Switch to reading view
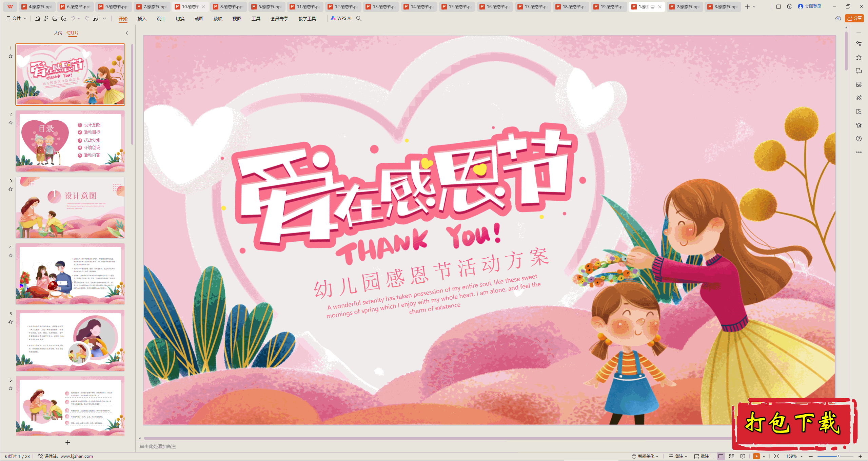This screenshot has width=868, height=461. [x=743, y=456]
